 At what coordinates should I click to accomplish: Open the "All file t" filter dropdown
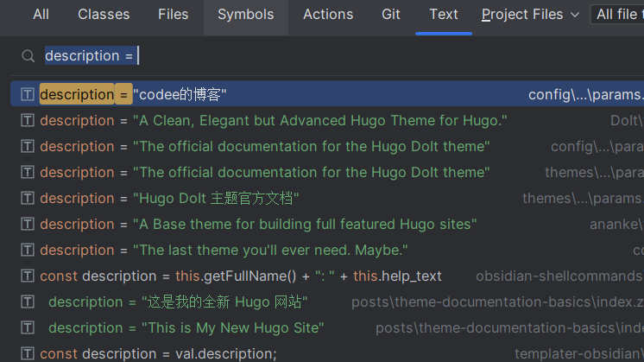pyautogui.click(x=617, y=15)
